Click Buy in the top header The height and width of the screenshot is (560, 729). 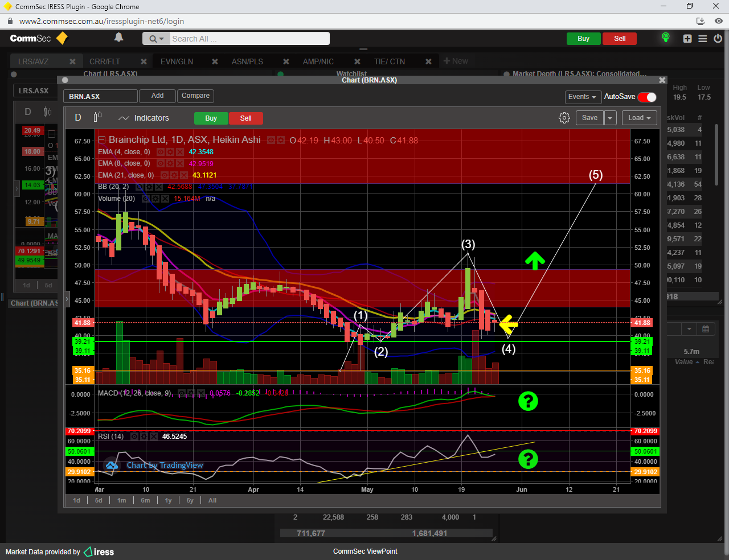pos(583,39)
